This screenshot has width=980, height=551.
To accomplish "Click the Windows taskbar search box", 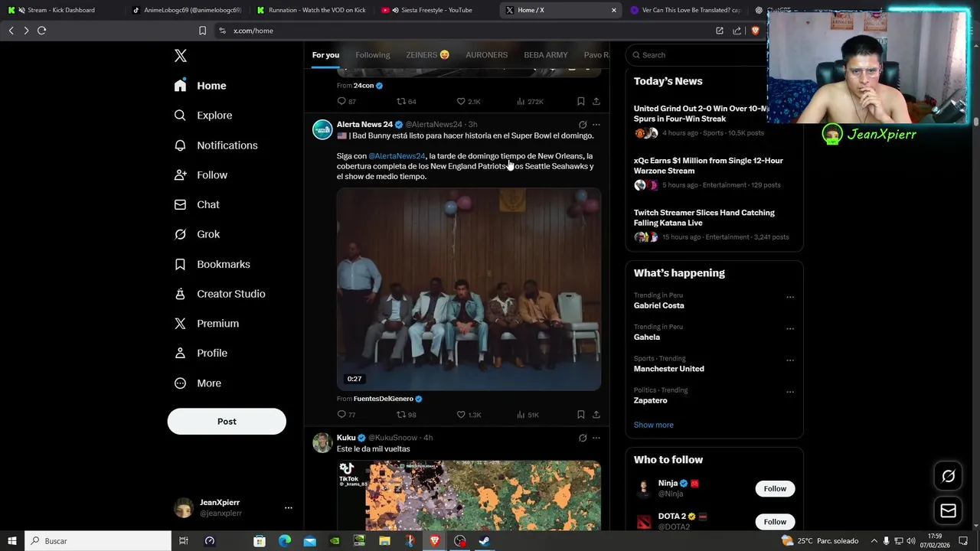I will pyautogui.click(x=98, y=541).
